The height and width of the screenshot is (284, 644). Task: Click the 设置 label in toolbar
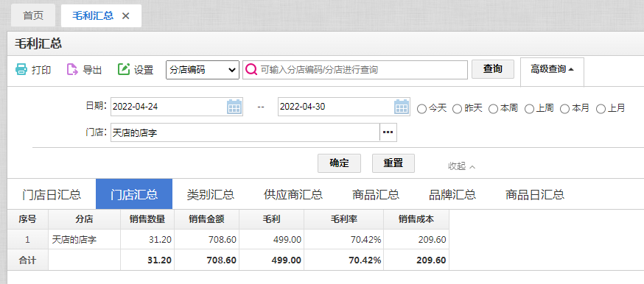pos(144,70)
